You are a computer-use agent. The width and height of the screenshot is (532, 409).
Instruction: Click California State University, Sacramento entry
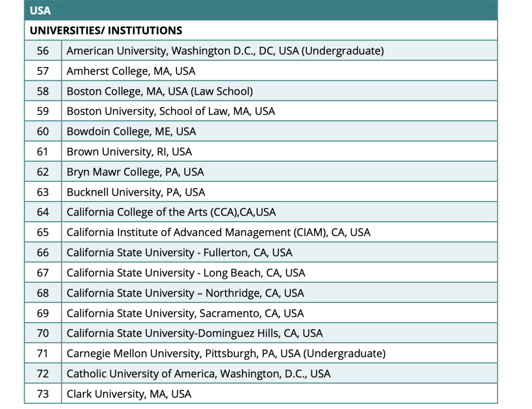[185, 313]
